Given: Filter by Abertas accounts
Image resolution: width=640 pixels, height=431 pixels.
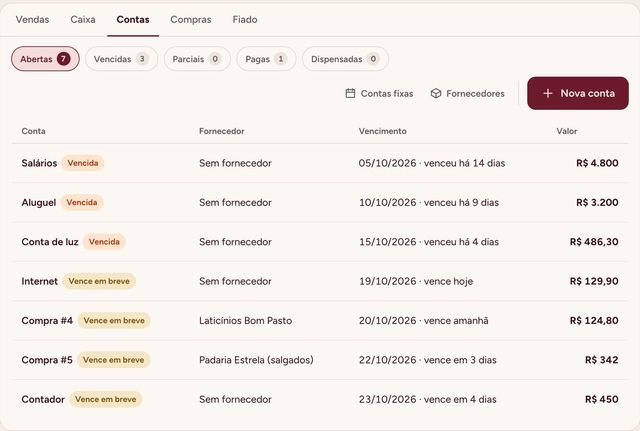Looking at the screenshot, I should point(45,59).
